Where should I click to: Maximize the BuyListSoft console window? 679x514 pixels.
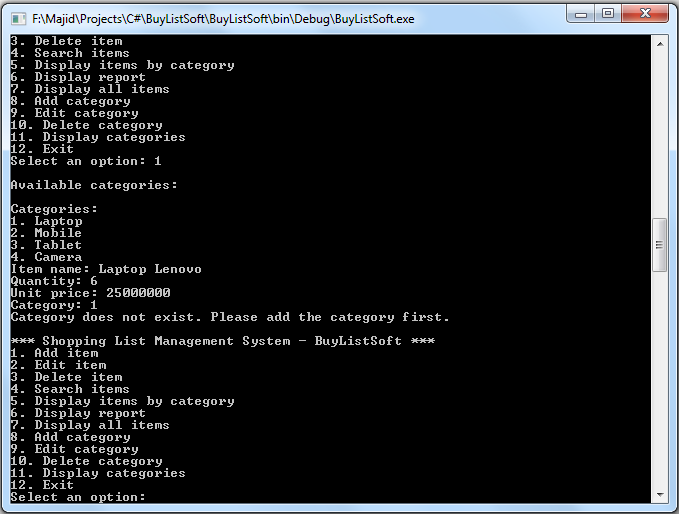[x=609, y=14]
